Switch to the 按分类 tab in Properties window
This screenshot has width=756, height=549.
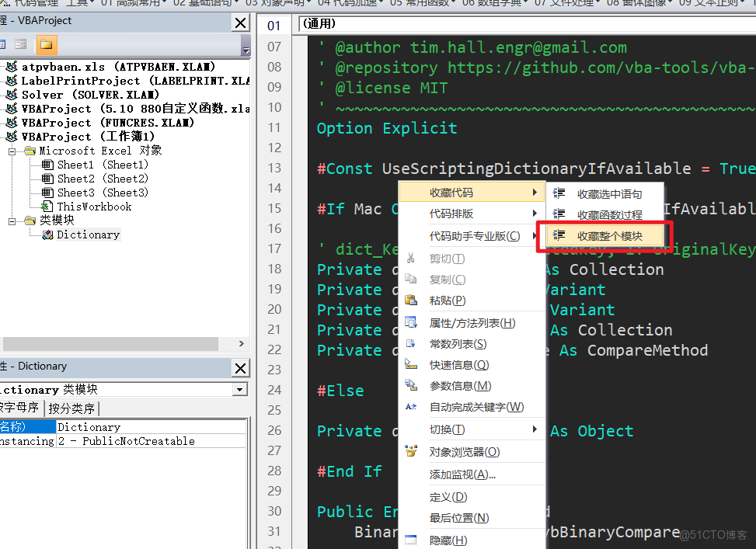pos(71,406)
